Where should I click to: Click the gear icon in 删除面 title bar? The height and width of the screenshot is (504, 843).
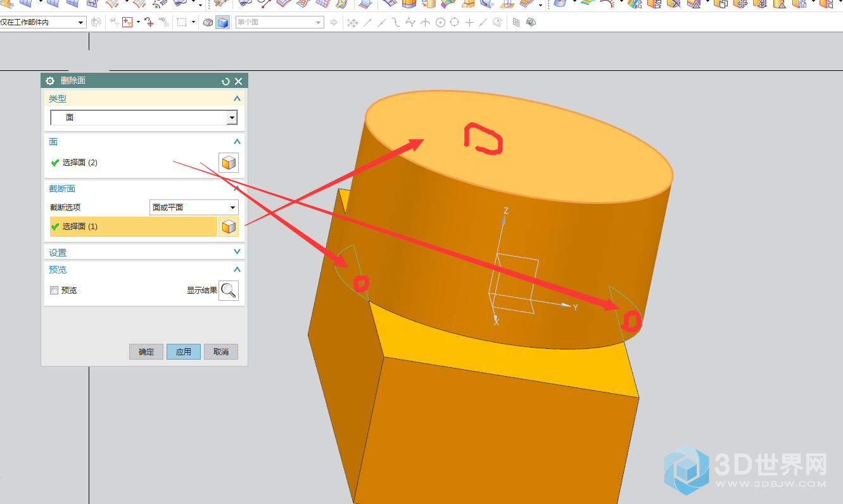pos(50,81)
